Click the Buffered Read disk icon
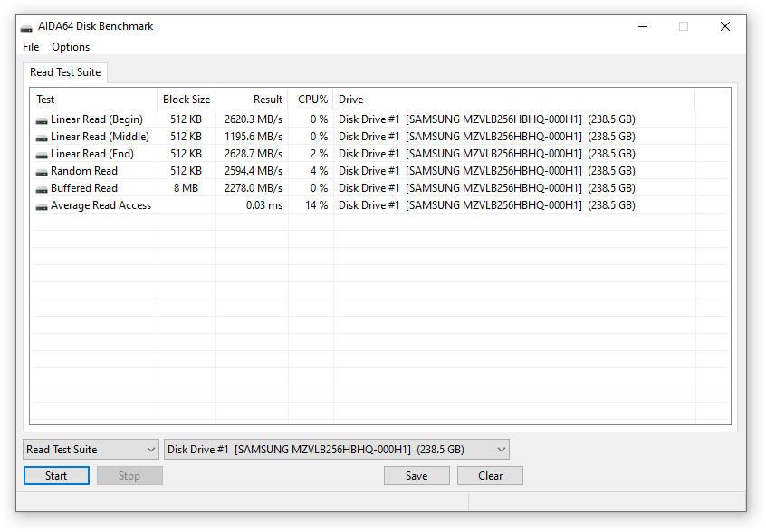 tap(42, 189)
